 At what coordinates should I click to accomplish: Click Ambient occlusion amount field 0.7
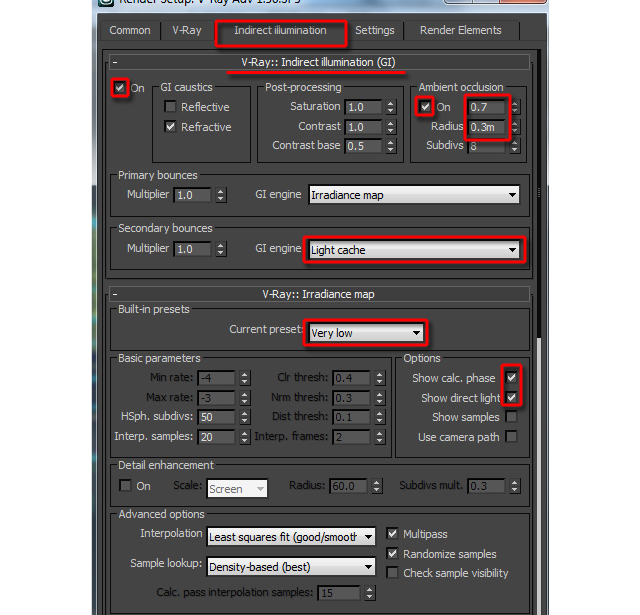click(x=487, y=107)
